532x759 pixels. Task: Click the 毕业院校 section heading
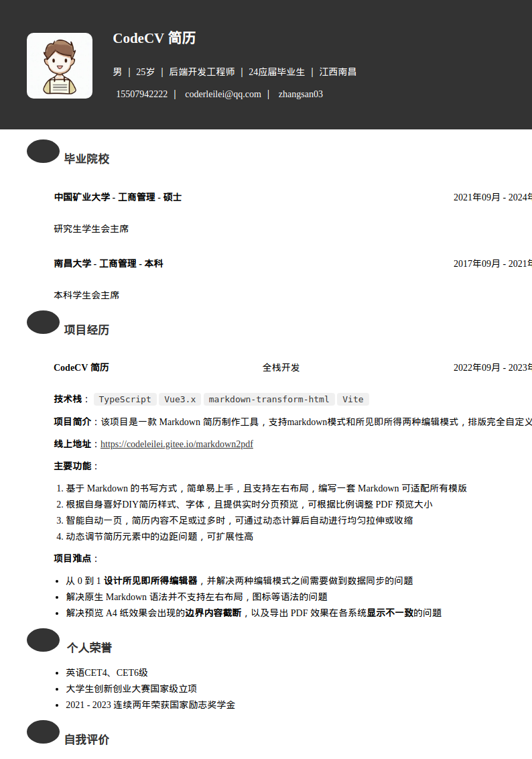(86, 159)
